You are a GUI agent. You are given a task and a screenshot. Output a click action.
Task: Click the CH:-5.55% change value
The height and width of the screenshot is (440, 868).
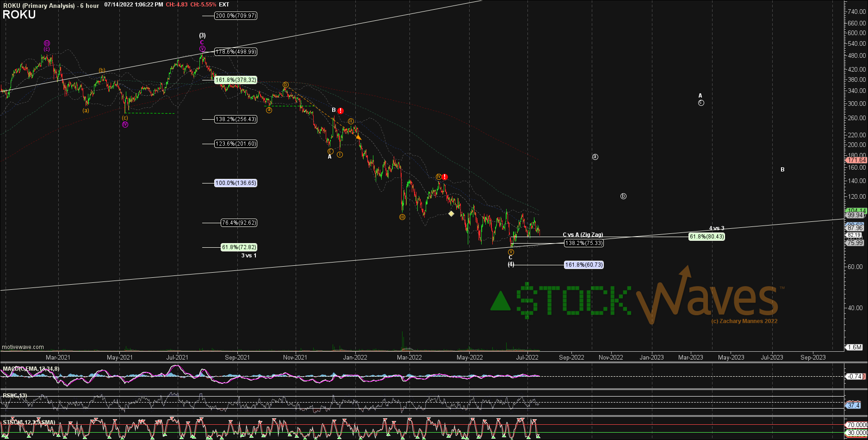pyautogui.click(x=202, y=5)
